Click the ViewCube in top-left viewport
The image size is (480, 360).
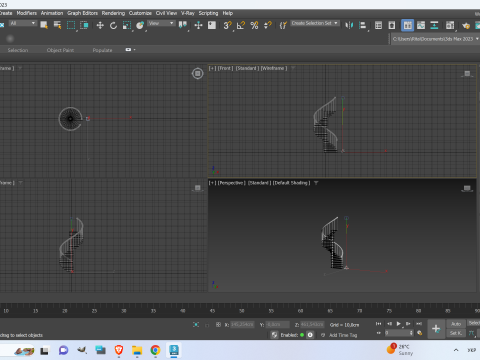pyautogui.click(x=197, y=73)
